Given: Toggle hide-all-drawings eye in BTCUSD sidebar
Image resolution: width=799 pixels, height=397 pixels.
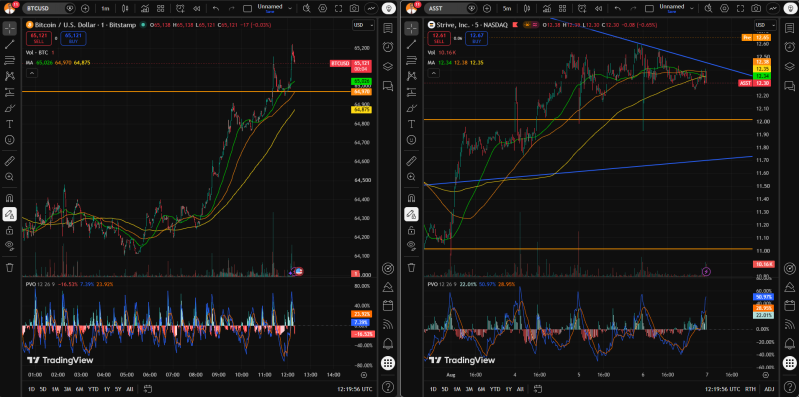Looking at the screenshot, I should (9, 246).
